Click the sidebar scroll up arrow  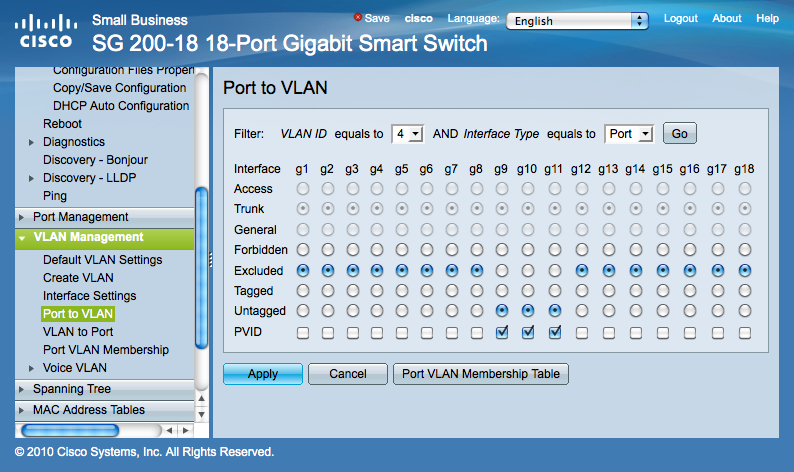pos(202,399)
